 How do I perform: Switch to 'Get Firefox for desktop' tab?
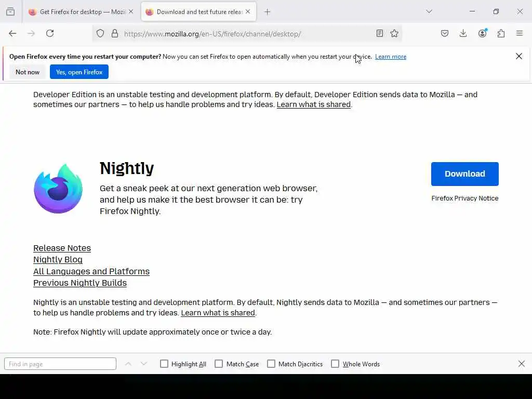click(81, 12)
